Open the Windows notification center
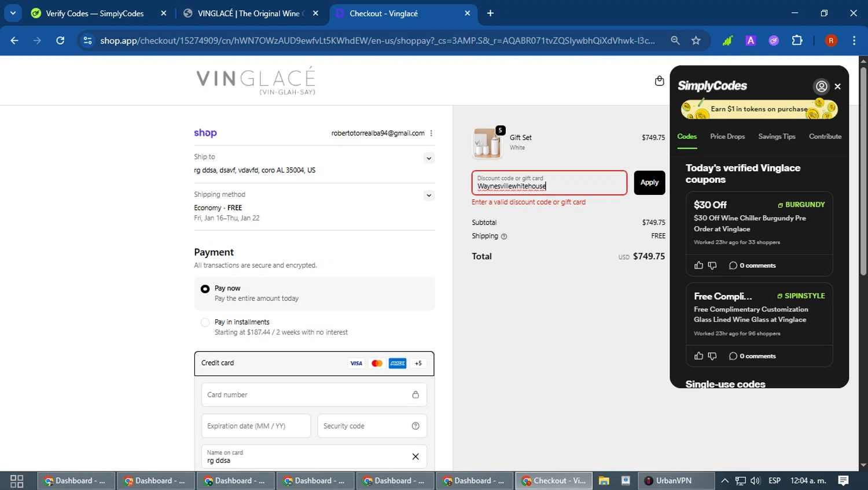Viewport: 868px width, 490px height. point(843,481)
